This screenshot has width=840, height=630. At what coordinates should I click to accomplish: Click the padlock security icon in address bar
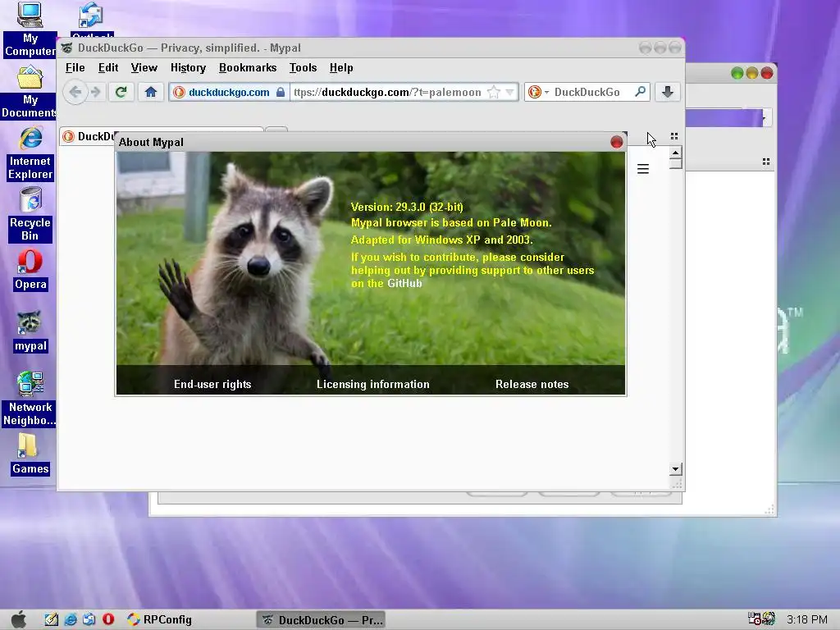click(281, 92)
